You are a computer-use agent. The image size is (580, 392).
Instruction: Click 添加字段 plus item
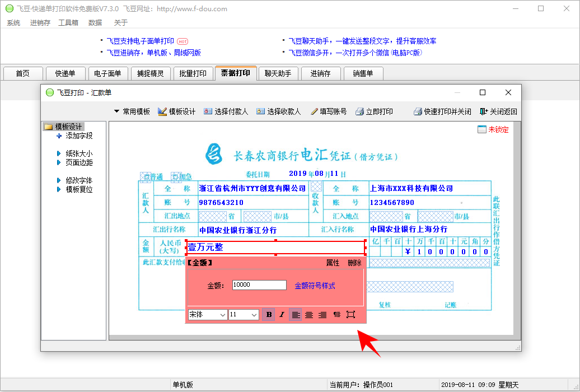74,136
